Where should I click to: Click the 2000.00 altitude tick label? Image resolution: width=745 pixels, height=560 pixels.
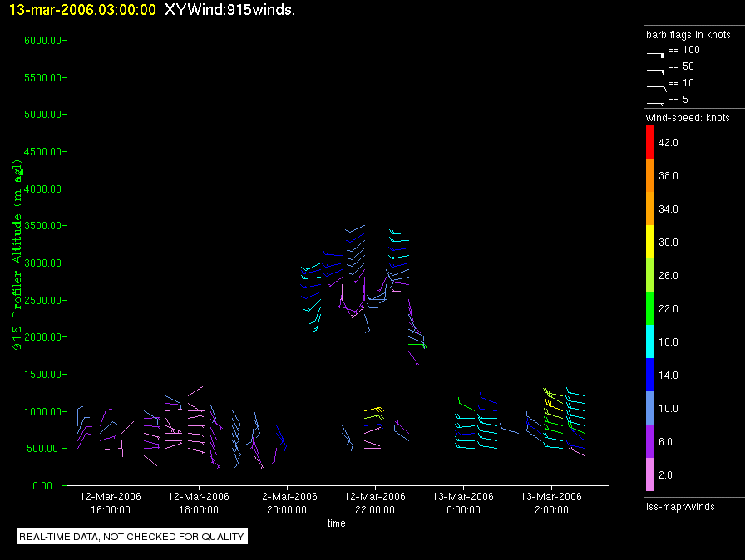point(42,337)
